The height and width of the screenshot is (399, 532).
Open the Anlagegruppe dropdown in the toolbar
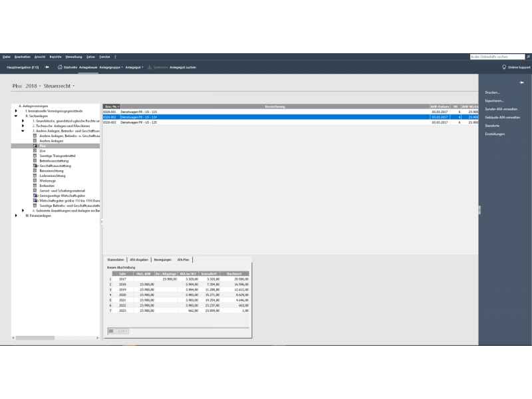(x=111, y=67)
